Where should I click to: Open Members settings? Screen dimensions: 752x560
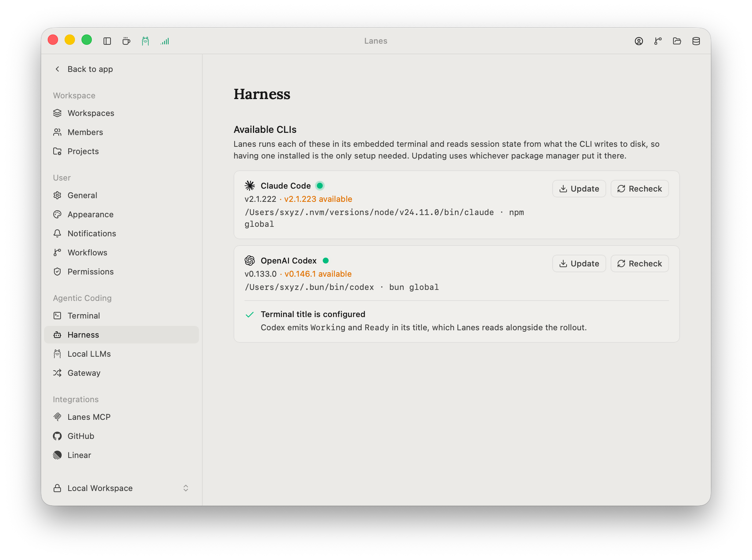tap(122, 132)
